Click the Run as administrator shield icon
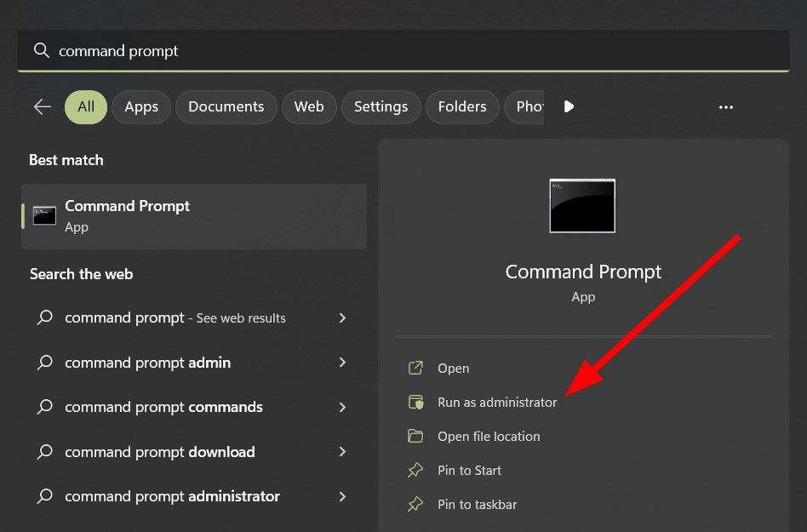This screenshot has height=532, width=807. coord(415,402)
